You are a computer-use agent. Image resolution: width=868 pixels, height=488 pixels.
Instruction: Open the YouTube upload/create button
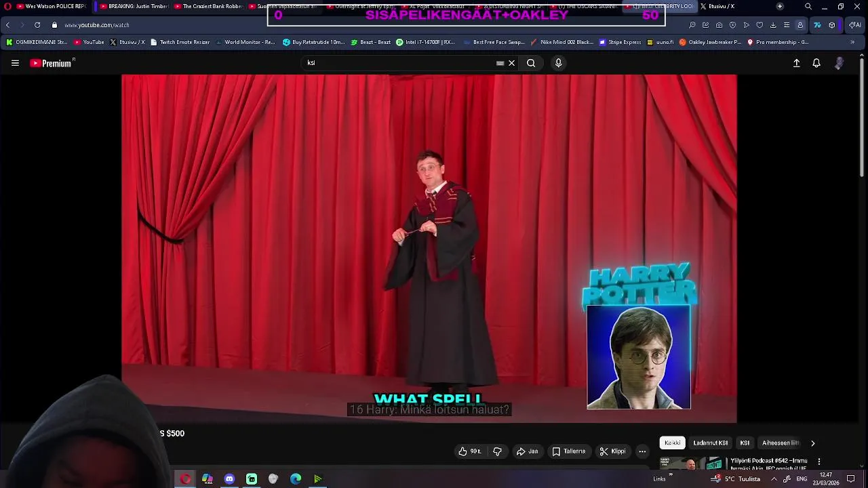pos(797,63)
